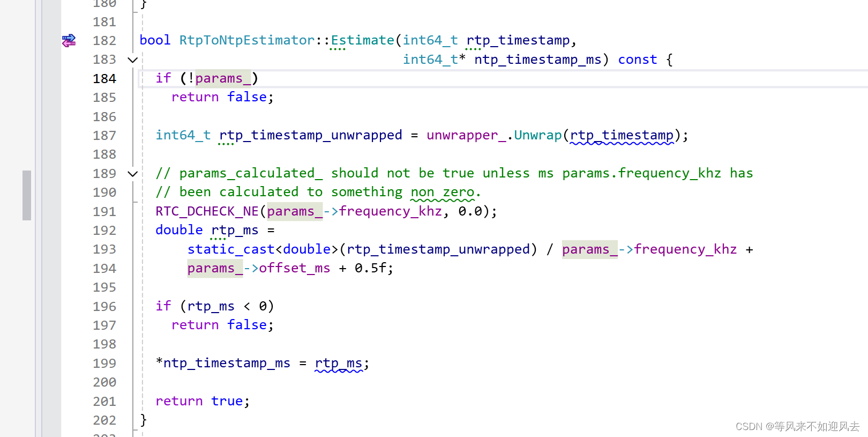Click 'unwrapper_' member on line 187
Screen dimensions: 868x437
pos(466,135)
